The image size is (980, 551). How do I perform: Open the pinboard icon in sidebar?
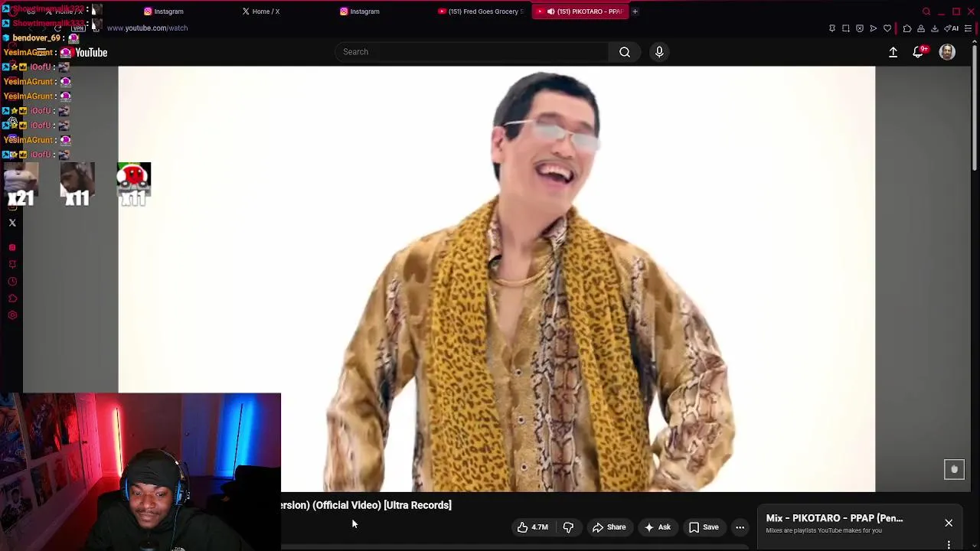click(x=12, y=264)
